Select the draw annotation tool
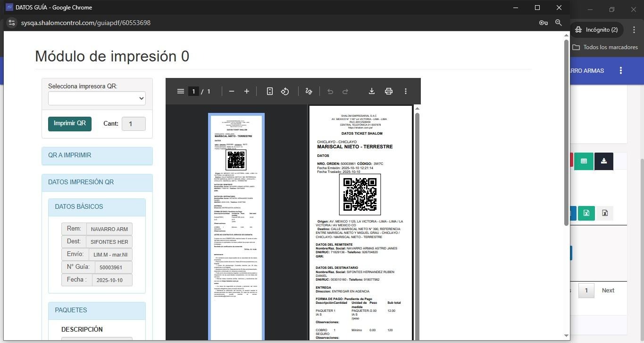The width and height of the screenshot is (644, 343). coord(309,91)
